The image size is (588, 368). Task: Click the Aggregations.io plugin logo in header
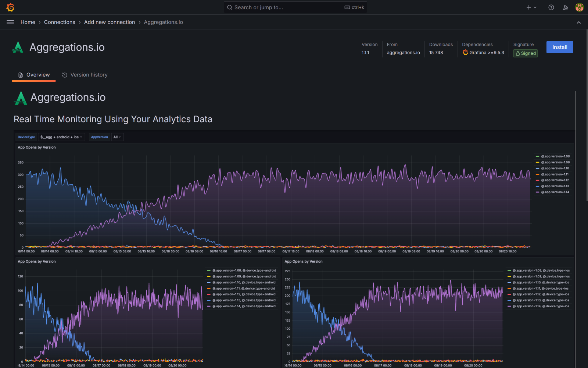(x=18, y=47)
